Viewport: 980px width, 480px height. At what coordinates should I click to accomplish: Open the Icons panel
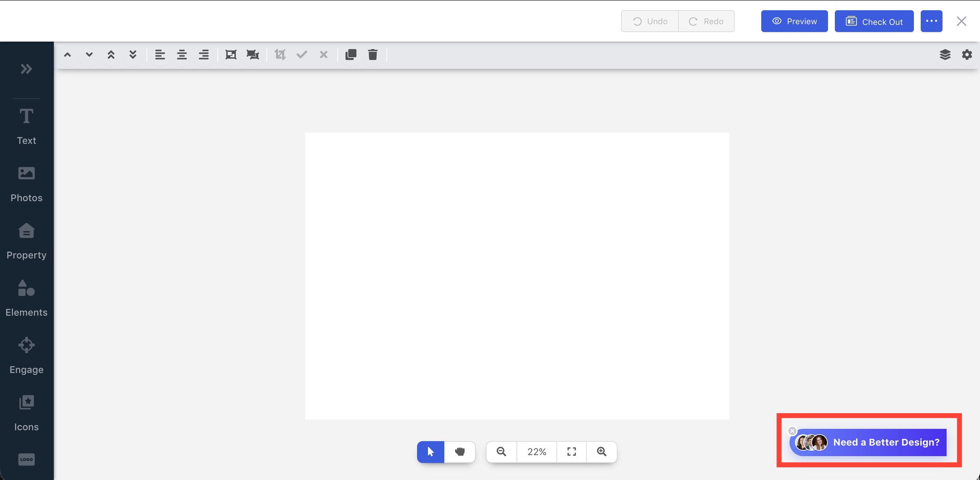[x=26, y=413]
